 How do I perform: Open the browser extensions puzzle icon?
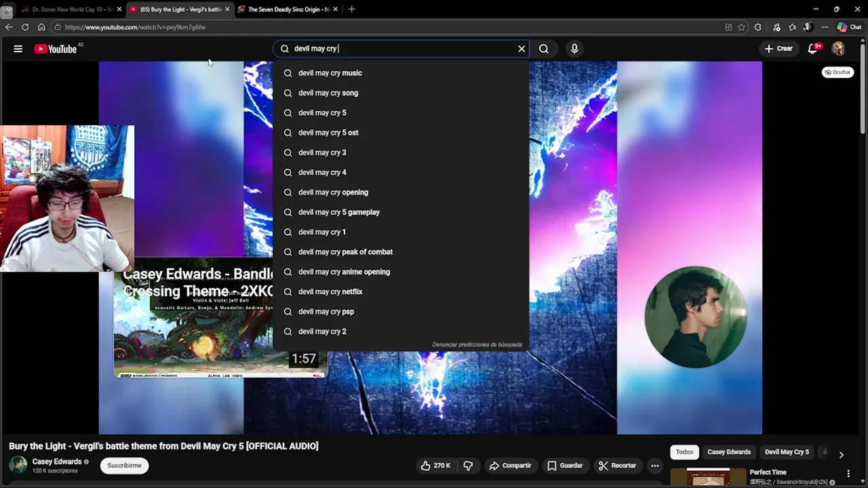point(758,27)
